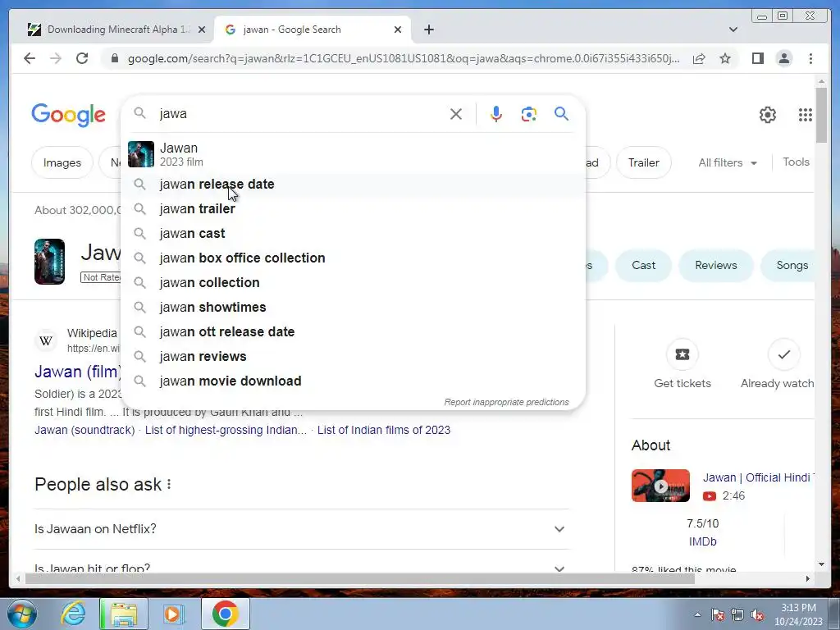The height and width of the screenshot is (630, 840).
Task: Open the Google apps grid
Action: pos(806,115)
